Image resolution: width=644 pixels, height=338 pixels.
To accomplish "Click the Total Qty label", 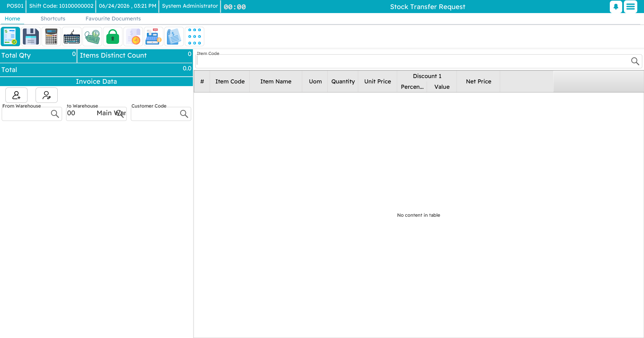I will (16, 56).
